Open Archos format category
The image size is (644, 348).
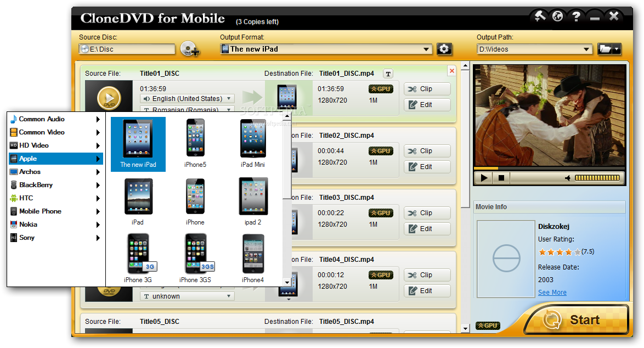tap(55, 172)
